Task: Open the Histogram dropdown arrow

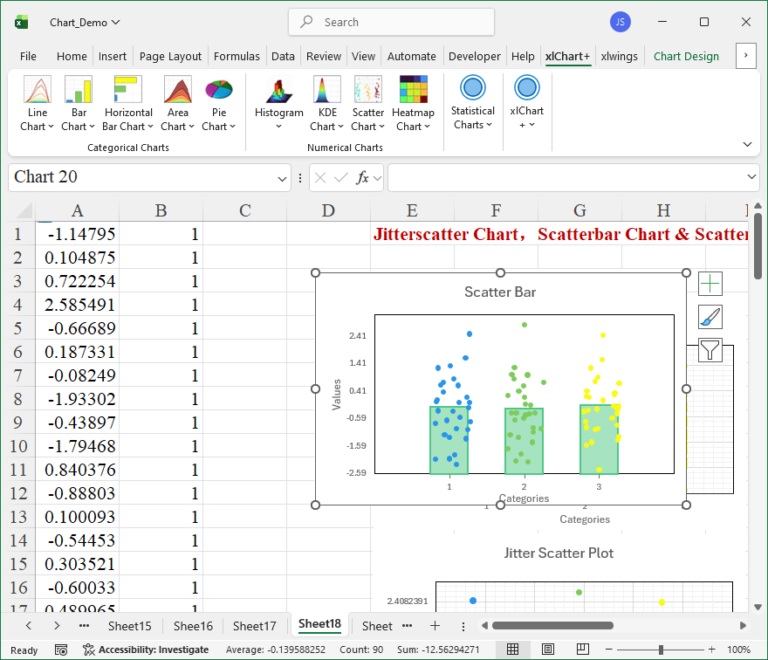Action: (279, 126)
